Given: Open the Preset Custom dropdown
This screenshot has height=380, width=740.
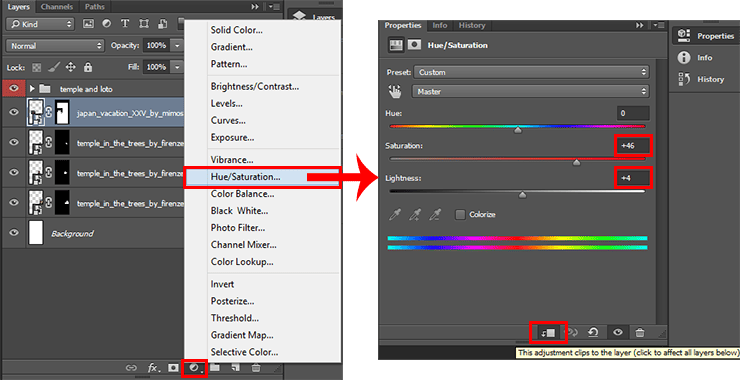Looking at the screenshot, I should coord(531,72).
